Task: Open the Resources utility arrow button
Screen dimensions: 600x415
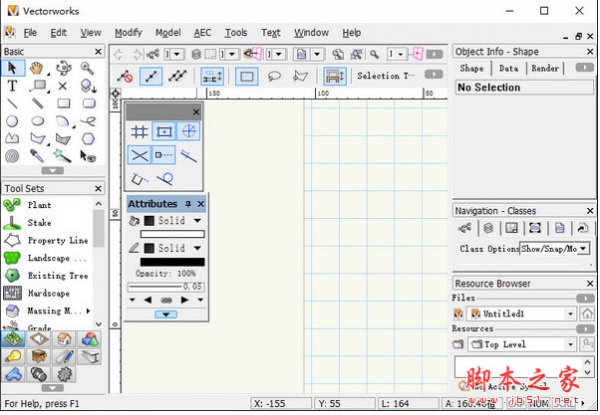Action: 585,329
